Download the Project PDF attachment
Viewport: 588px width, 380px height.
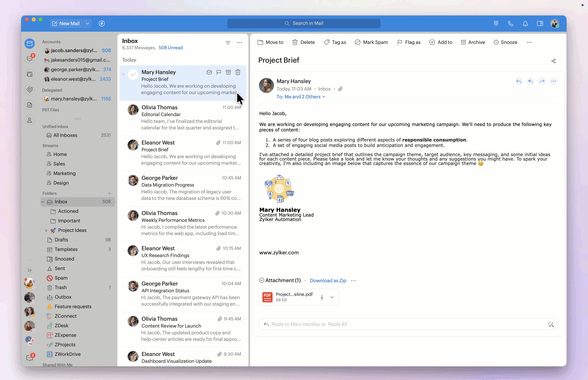[322, 297]
